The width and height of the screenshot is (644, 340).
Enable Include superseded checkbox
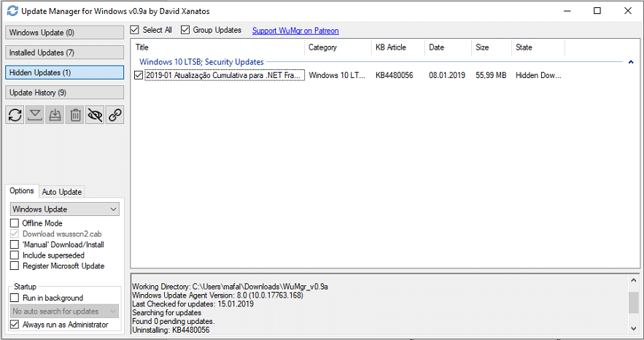click(15, 255)
